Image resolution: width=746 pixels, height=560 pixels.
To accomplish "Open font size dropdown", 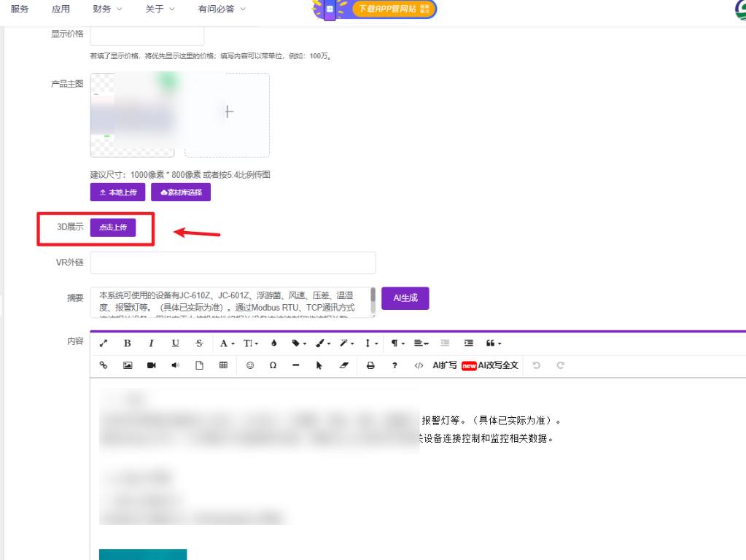I will pyautogui.click(x=250, y=343).
